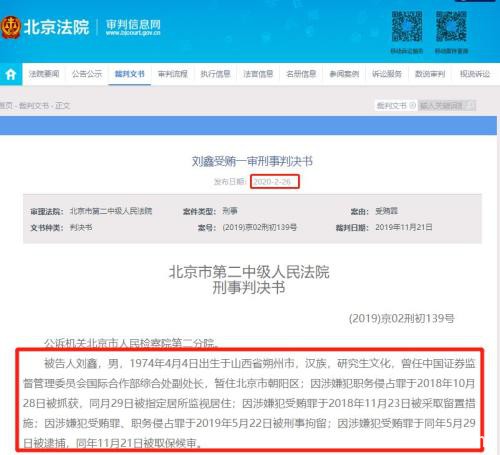
Task: Click the search button beside the keyword field
Action: click(470, 106)
